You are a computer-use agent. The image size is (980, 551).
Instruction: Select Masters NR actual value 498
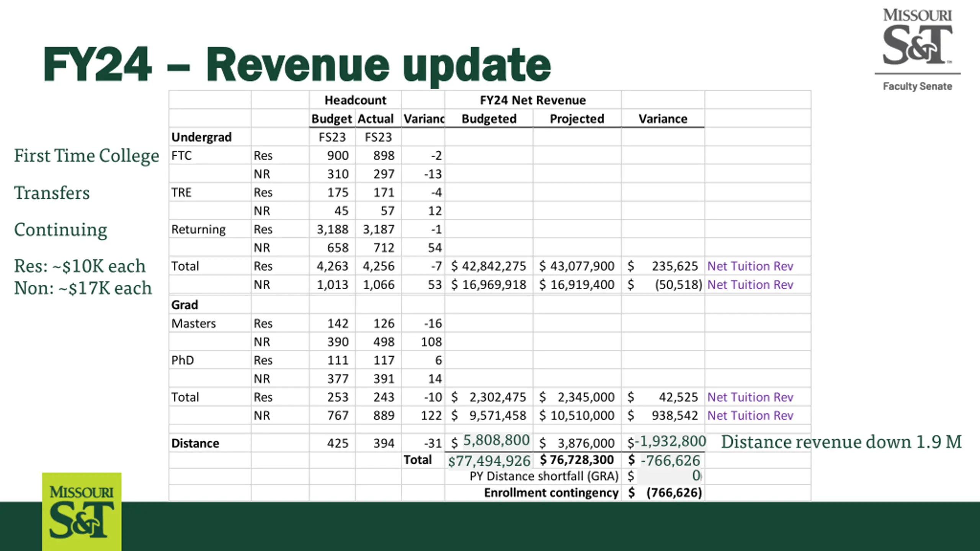384,342
